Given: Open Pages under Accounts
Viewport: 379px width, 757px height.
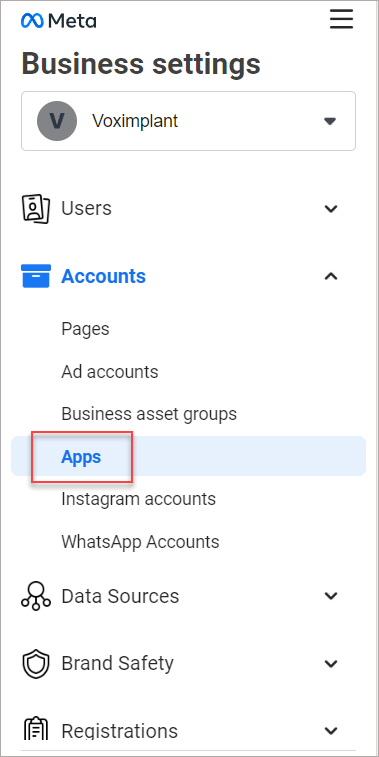Looking at the screenshot, I should 85,329.
